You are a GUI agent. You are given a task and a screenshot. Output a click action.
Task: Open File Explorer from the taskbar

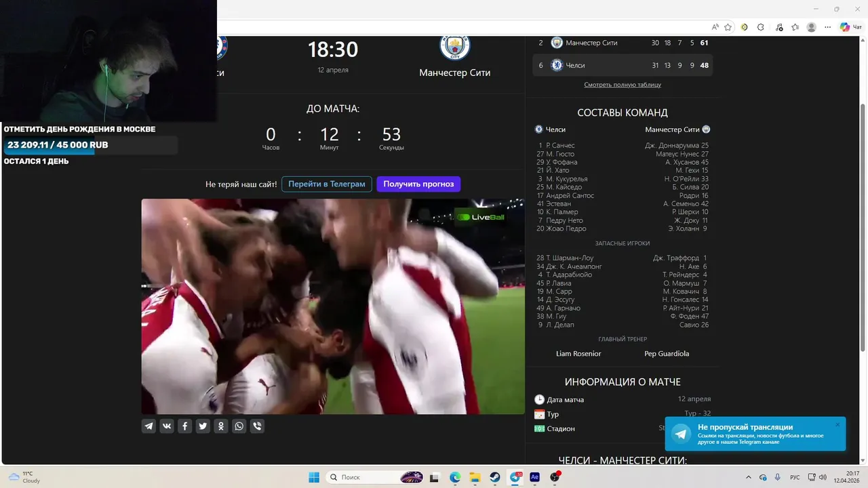(475, 477)
